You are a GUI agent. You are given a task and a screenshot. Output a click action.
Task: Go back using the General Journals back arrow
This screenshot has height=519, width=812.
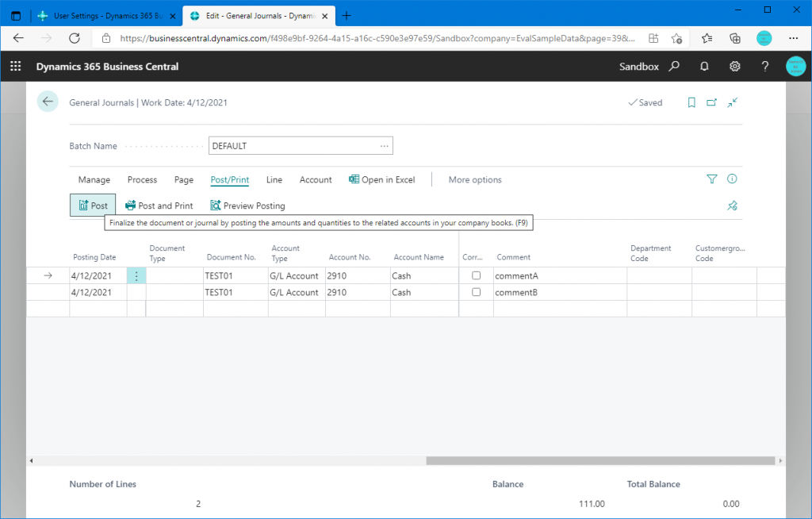tap(48, 102)
